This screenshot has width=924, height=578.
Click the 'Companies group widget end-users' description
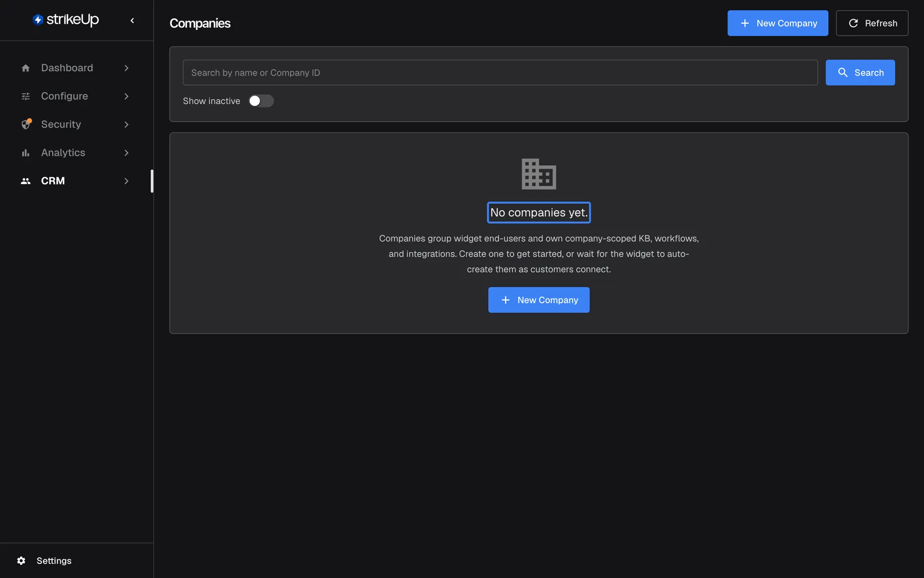coord(539,254)
